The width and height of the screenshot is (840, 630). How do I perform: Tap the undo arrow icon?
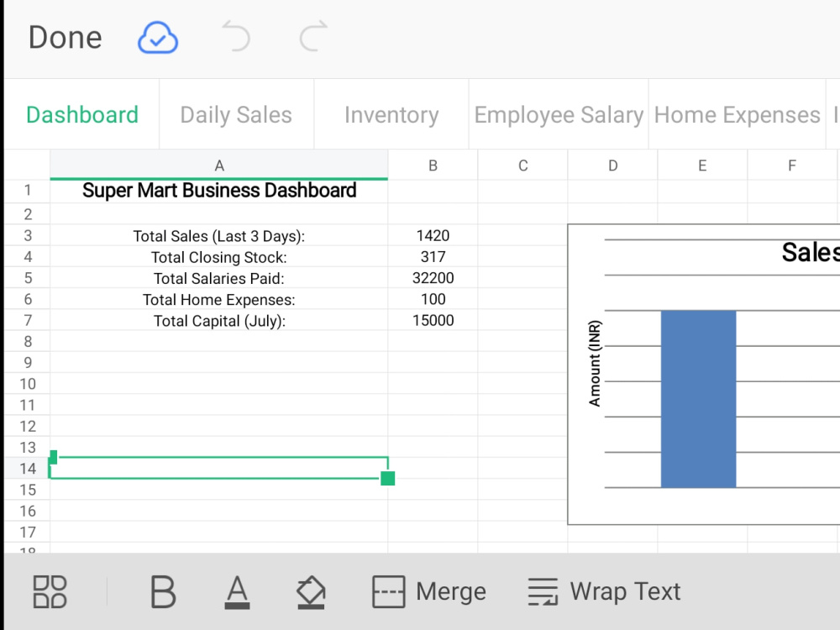coord(236,36)
